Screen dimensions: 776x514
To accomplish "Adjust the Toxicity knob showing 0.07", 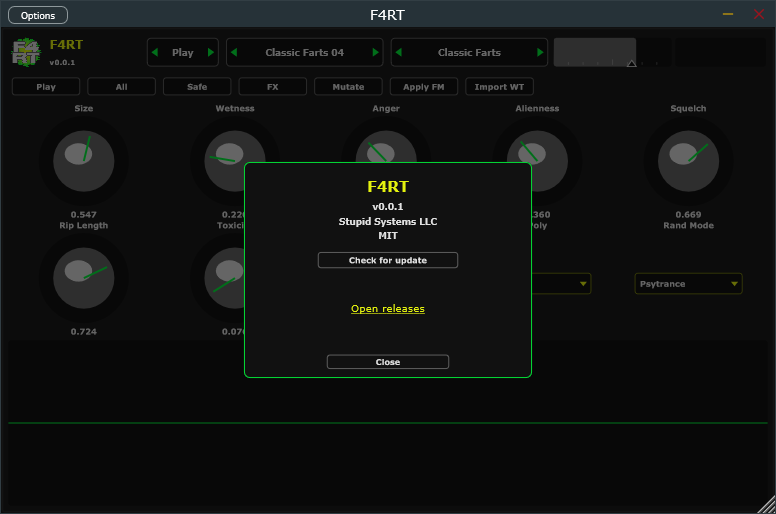I will coord(224,278).
